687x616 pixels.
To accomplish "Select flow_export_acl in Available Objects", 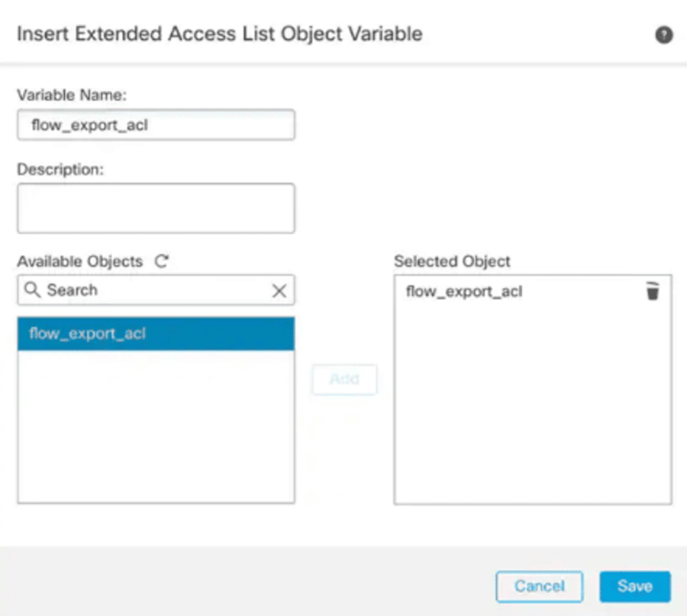I will tap(156, 334).
